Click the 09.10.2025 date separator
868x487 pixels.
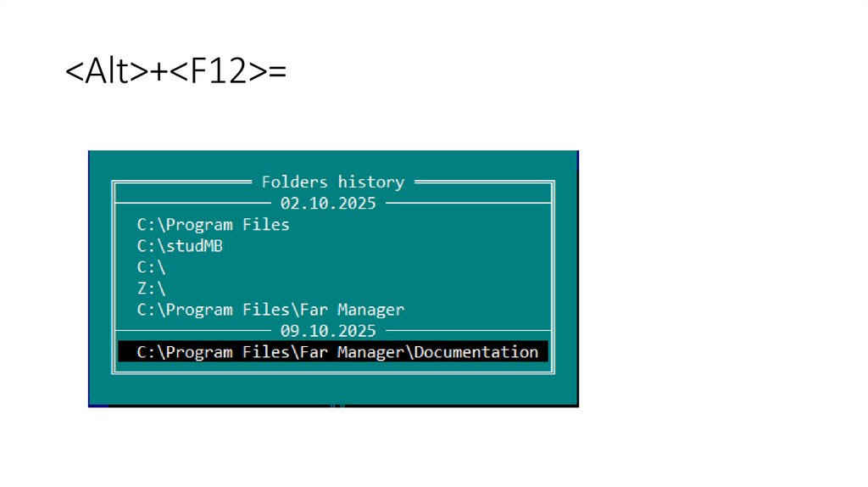click(x=328, y=331)
